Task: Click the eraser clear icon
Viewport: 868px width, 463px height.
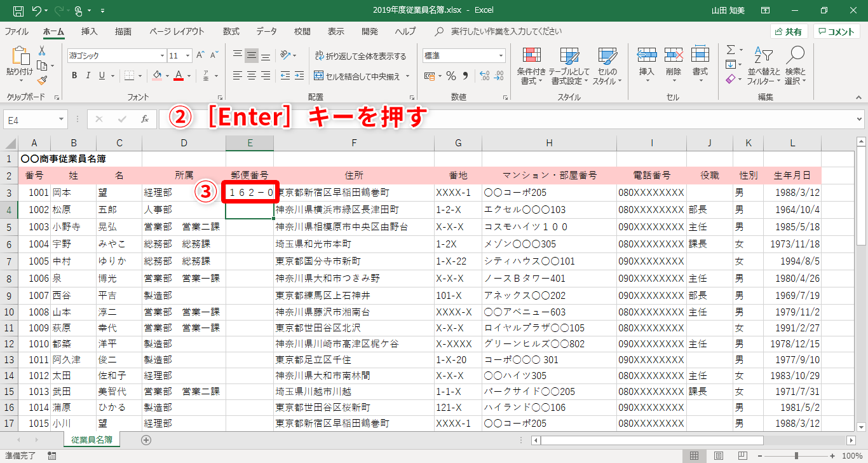Action: pos(731,79)
